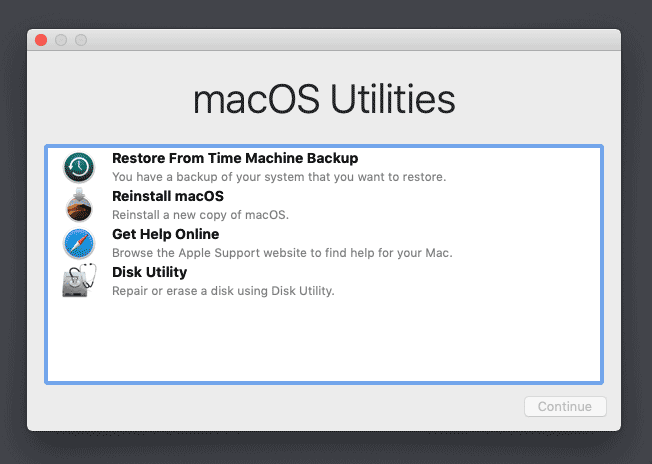Select the "Get Help Online" title
The image size is (652, 464).
click(165, 234)
